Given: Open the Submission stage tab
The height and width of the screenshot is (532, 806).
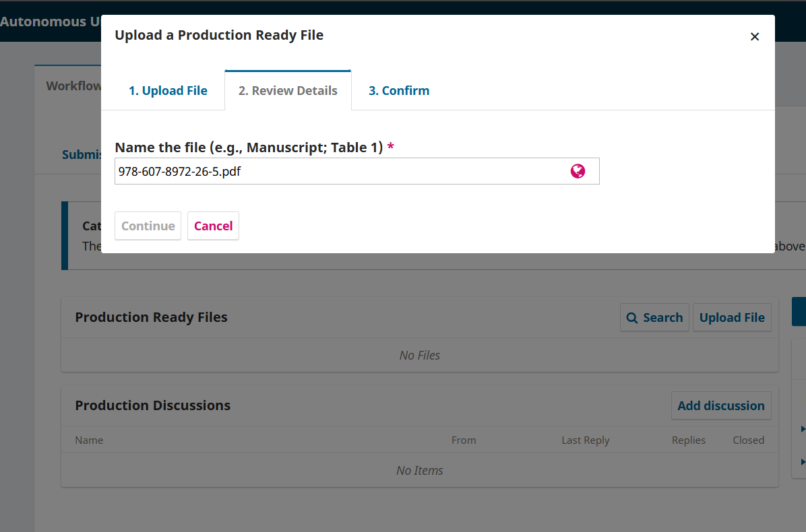Looking at the screenshot, I should [x=82, y=155].
